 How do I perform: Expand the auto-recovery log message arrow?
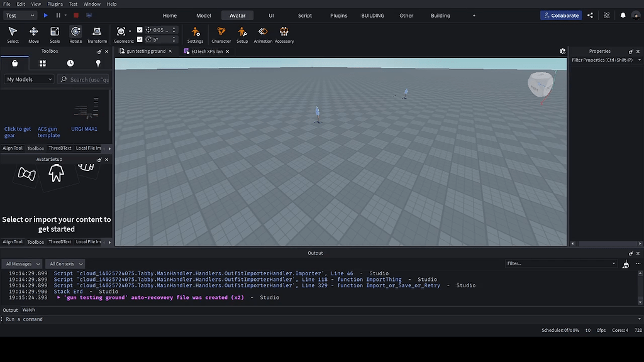click(x=58, y=297)
